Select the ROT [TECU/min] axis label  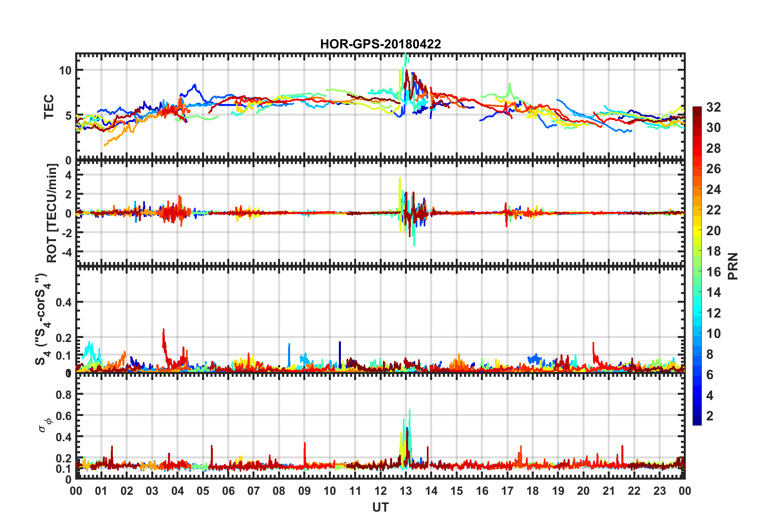point(52,213)
